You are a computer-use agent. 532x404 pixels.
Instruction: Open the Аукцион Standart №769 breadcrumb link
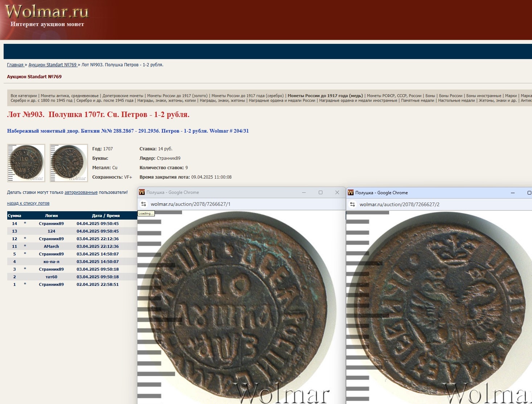[53, 65]
